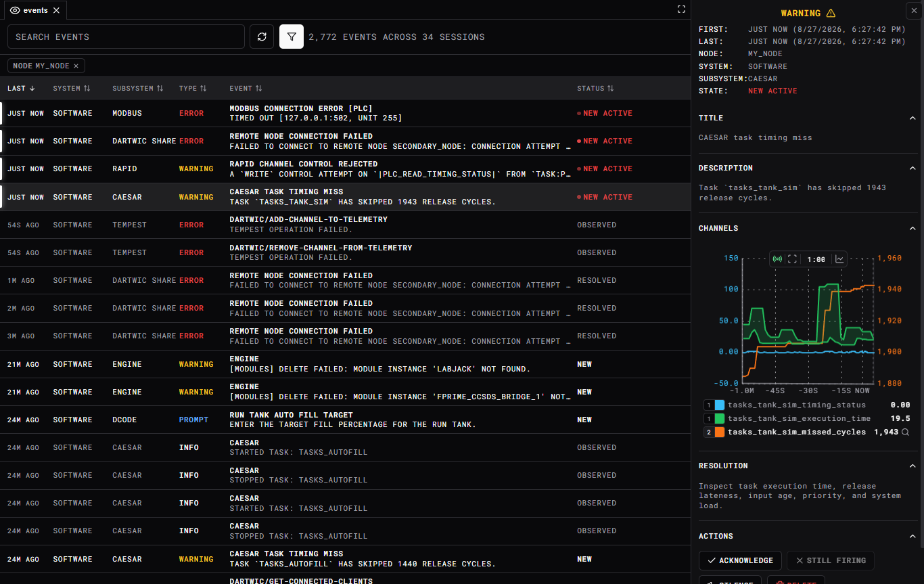Select the events tab
This screenshot has height=584, width=924.
(x=34, y=10)
